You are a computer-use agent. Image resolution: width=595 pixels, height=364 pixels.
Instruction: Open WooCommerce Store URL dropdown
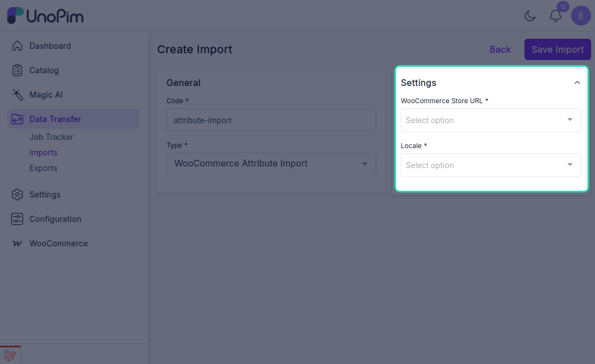491,120
